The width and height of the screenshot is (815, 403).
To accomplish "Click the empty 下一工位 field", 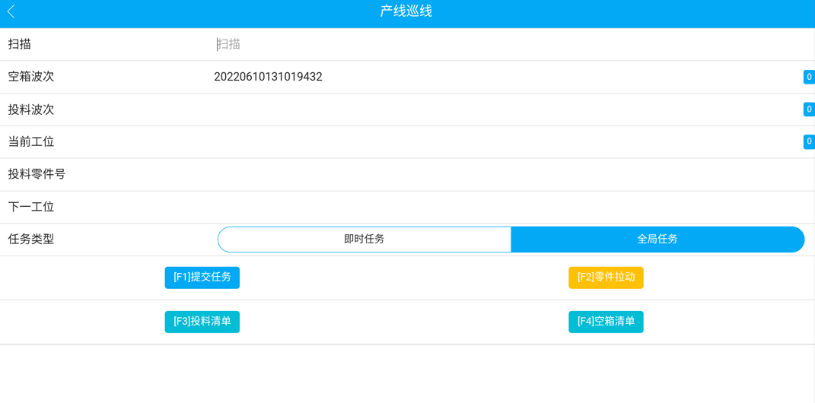I will coord(512,207).
